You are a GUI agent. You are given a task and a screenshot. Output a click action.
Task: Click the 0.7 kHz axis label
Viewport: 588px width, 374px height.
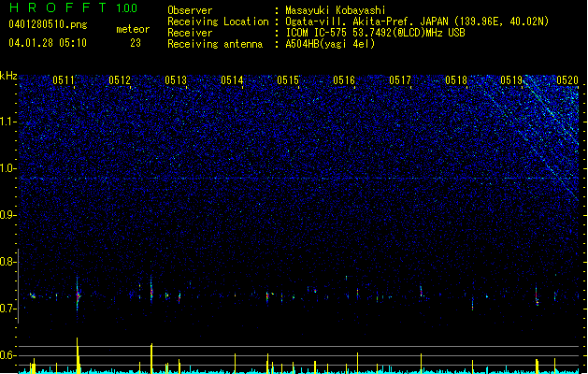[x=8, y=309]
